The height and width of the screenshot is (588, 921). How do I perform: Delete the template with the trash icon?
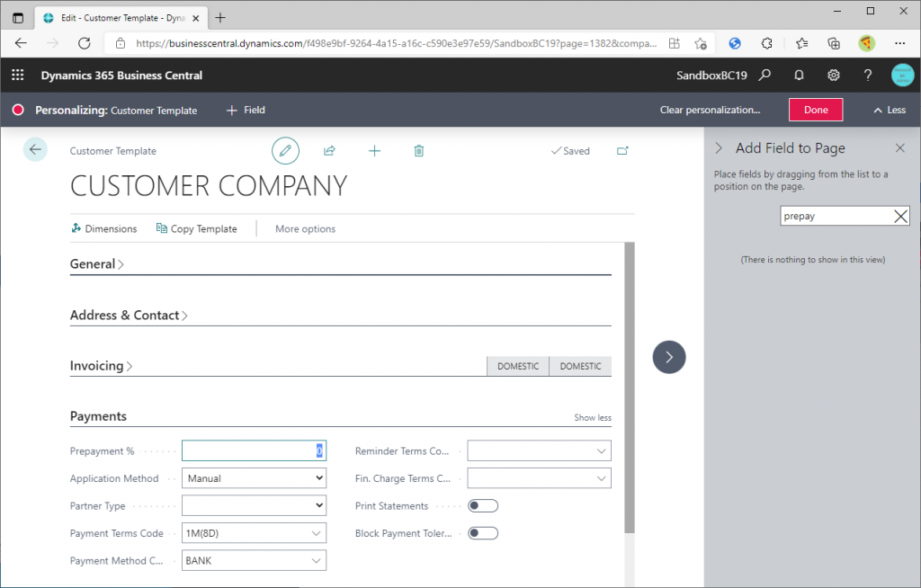pyautogui.click(x=419, y=151)
